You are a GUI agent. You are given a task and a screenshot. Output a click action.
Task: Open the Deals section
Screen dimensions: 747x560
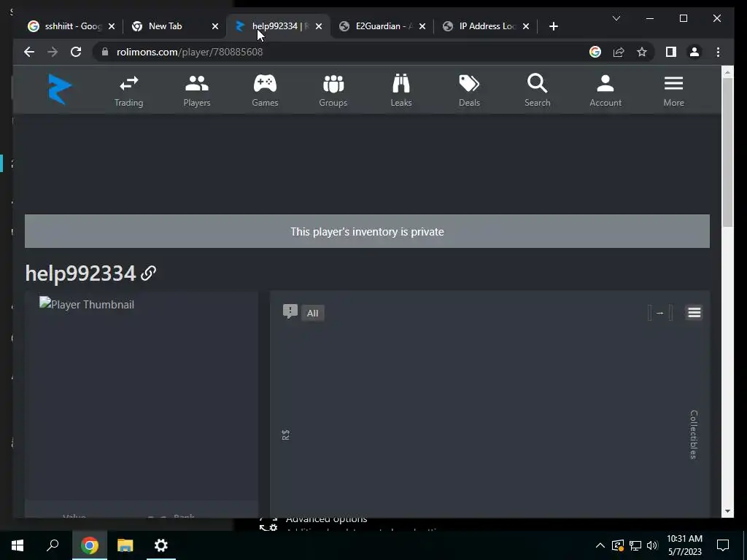tap(469, 91)
